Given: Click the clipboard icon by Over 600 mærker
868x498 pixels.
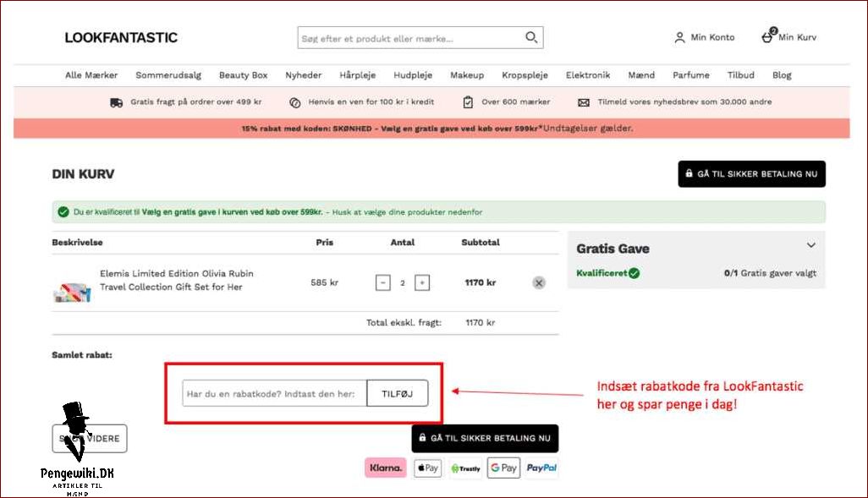Looking at the screenshot, I should pos(468,102).
